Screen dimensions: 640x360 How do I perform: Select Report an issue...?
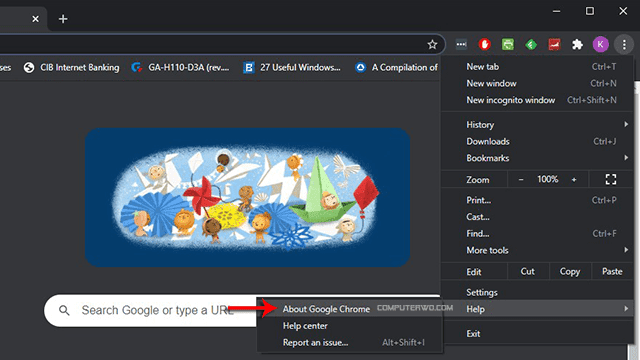point(350,342)
